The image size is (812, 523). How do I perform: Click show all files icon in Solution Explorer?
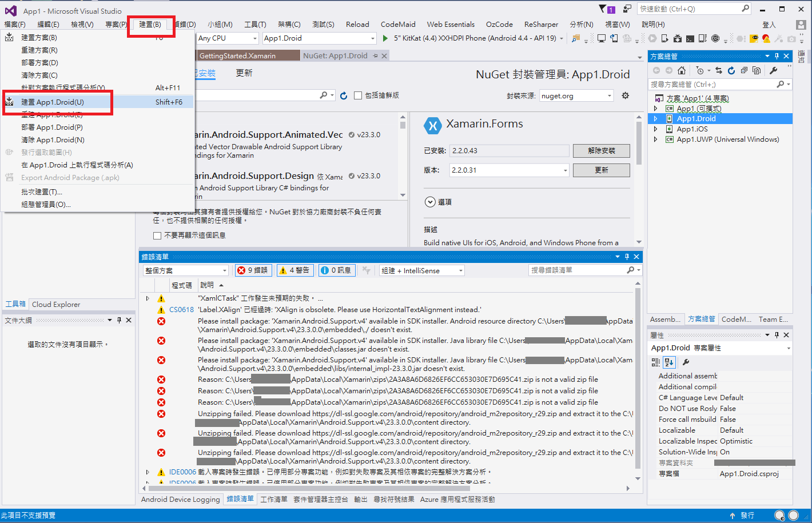pos(757,70)
